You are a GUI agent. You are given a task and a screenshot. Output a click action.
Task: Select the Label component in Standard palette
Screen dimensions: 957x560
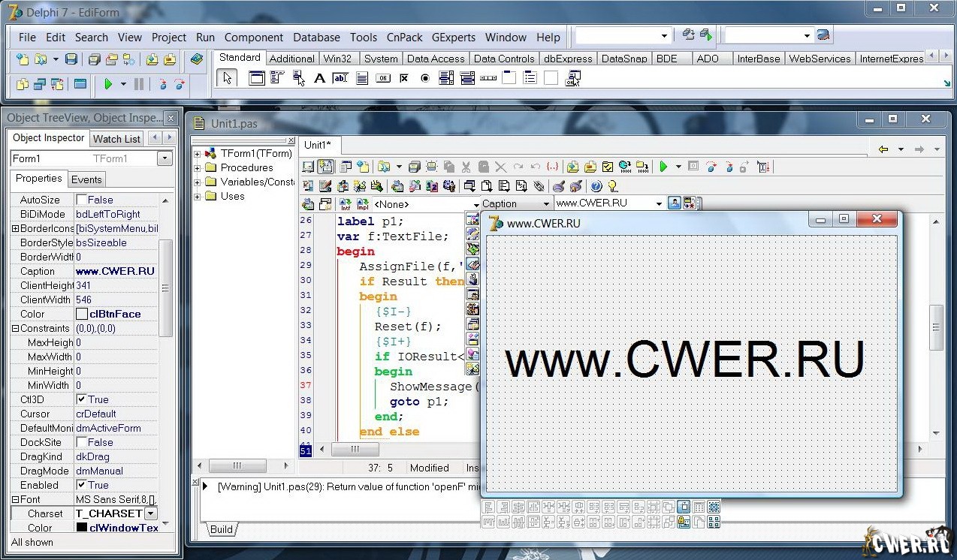click(x=319, y=78)
